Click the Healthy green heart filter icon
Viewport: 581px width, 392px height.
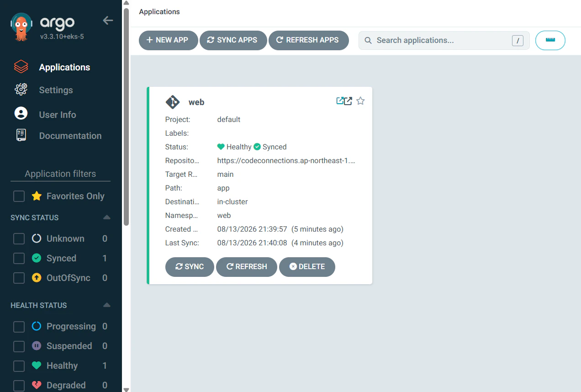click(37, 366)
